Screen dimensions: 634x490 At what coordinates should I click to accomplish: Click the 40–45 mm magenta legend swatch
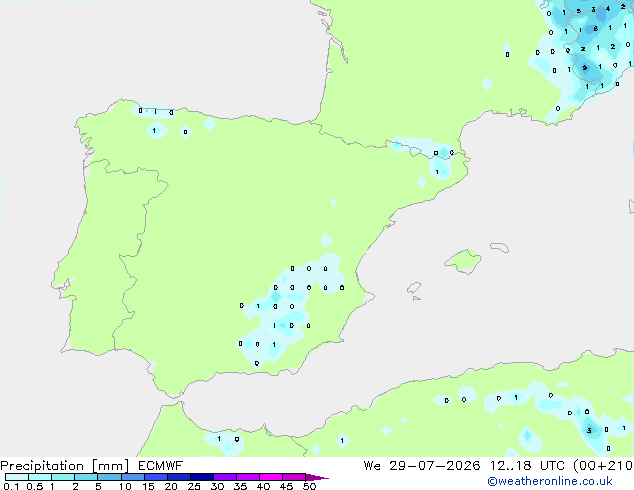coord(271,477)
